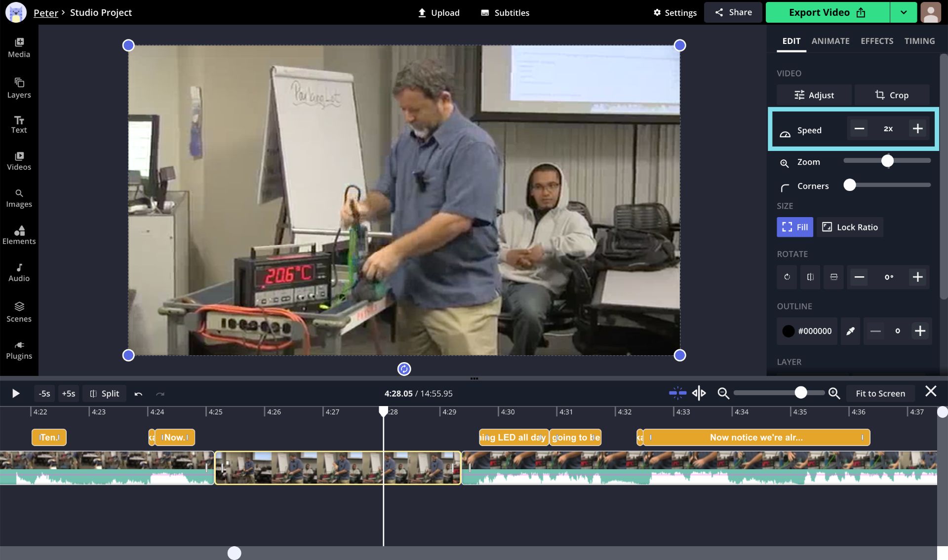Increase video speed with plus button
The height and width of the screenshot is (560, 948).
(917, 129)
